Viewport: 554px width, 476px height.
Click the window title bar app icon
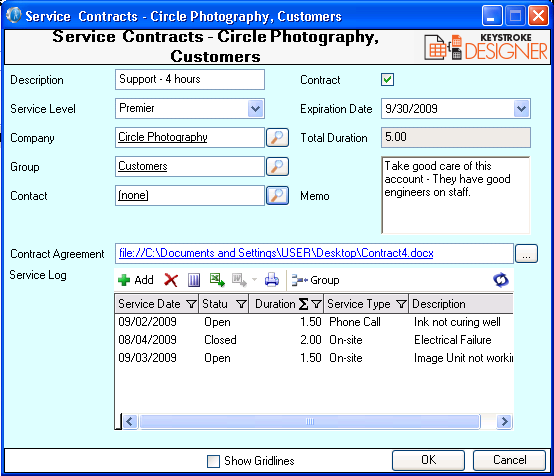click(x=14, y=16)
